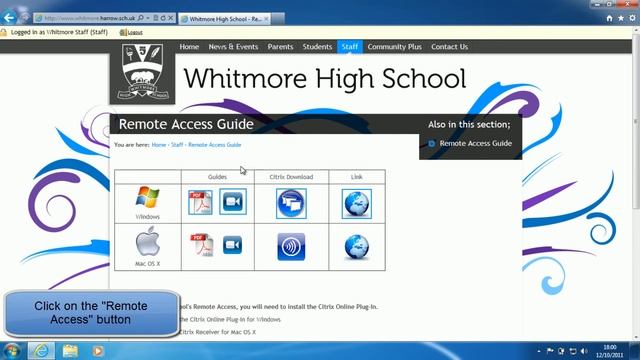Open the Windows Start menu
Screen dimensions: 640x360
click(12, 351)
